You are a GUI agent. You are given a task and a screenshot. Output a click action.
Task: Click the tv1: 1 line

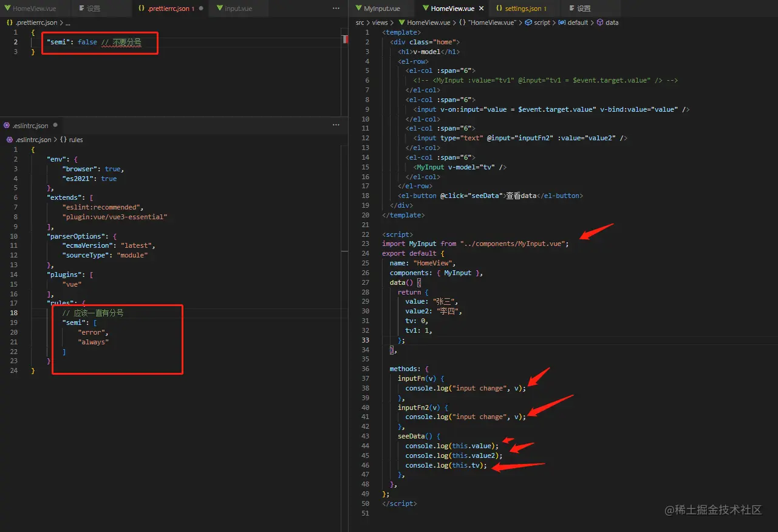point(419,330)
